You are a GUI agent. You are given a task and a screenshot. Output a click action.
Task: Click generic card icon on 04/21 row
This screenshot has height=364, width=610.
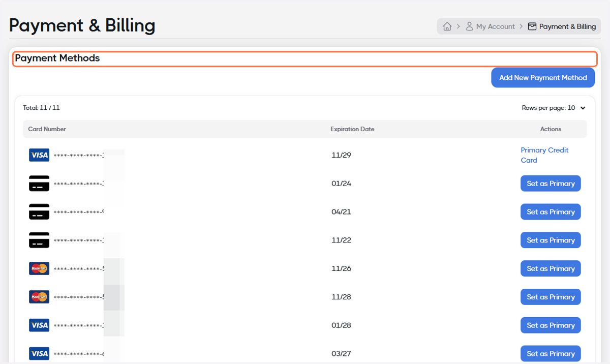[39, 212]
